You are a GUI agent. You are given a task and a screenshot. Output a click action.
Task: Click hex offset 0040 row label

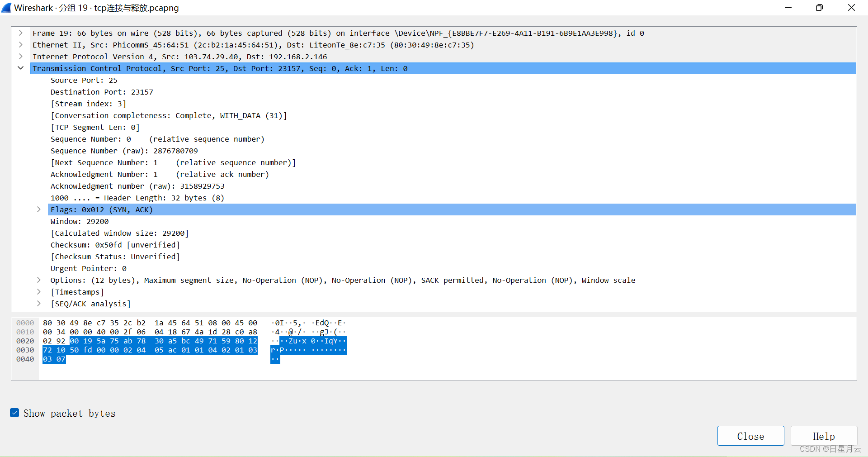click(25, 359)
